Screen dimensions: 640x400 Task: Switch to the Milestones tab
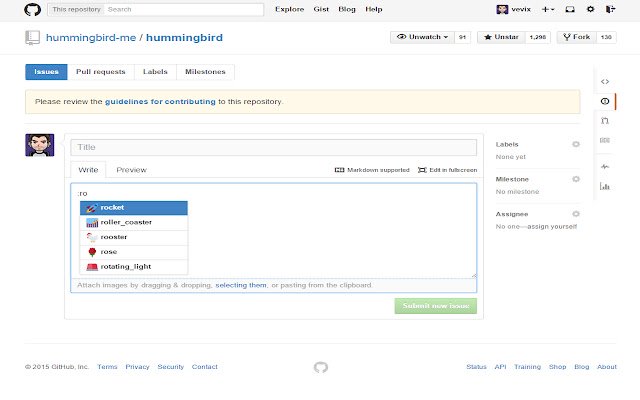coord(205,72)
